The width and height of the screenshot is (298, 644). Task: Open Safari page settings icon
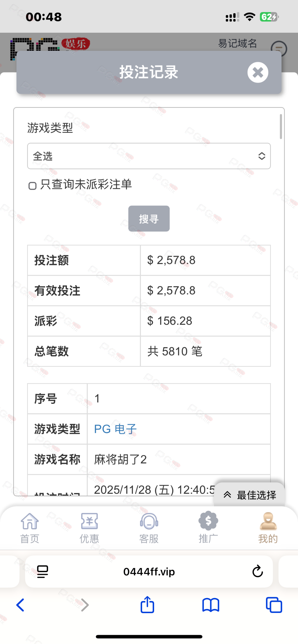pos(42,571)
